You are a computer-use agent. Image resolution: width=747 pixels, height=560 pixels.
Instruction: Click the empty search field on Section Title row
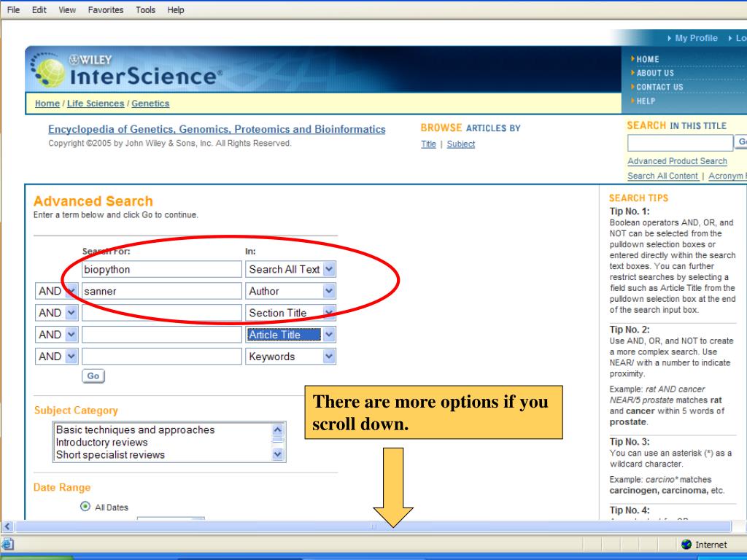[162, 313]
